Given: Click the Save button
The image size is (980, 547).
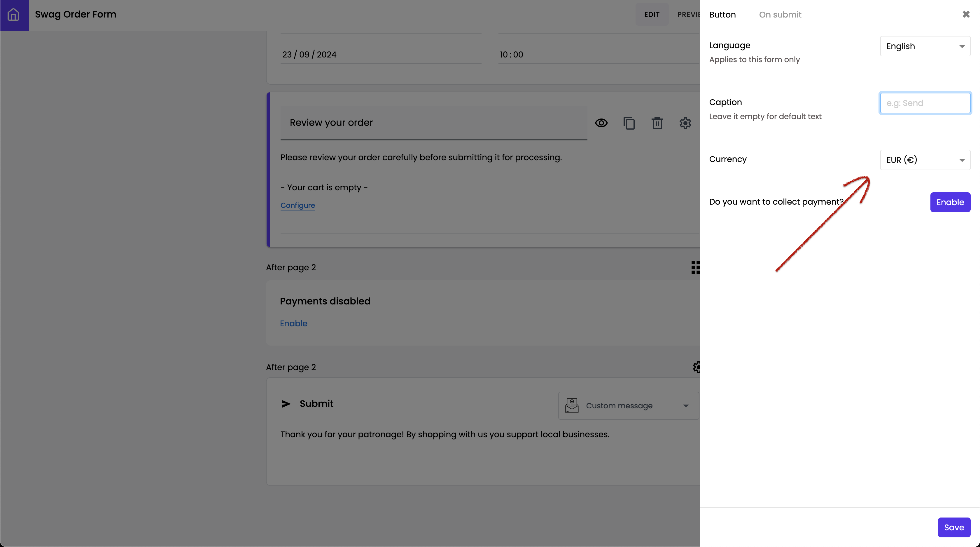Looking at the screenshot, I should (953, 527).
